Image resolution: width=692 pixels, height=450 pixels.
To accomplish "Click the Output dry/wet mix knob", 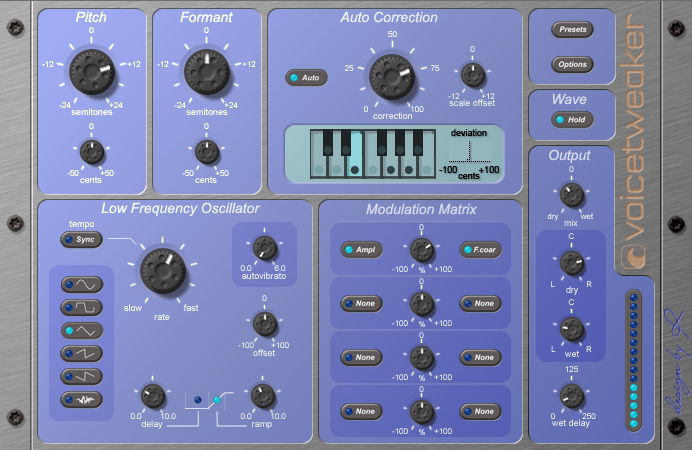I will coord(572,194).
